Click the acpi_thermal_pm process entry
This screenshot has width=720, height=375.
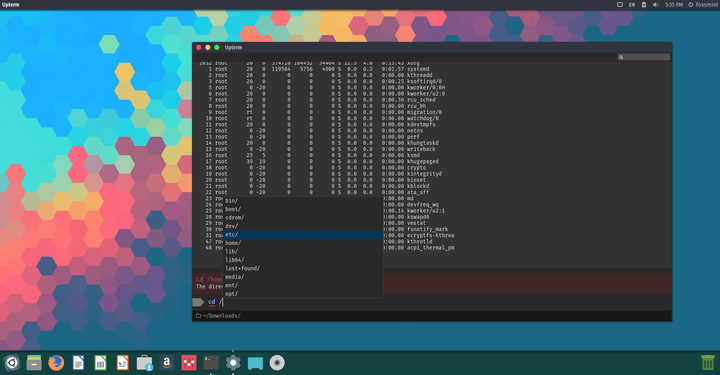(x=431, y=248)
